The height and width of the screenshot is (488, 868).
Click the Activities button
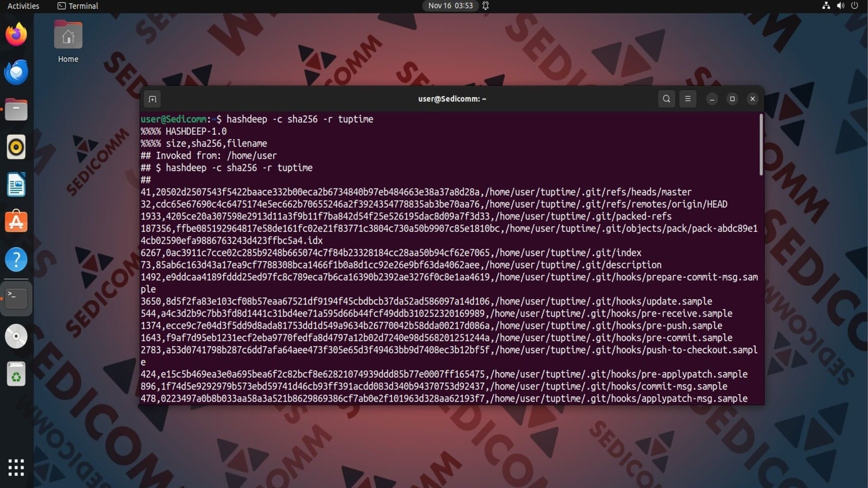(x=24, y=6)
